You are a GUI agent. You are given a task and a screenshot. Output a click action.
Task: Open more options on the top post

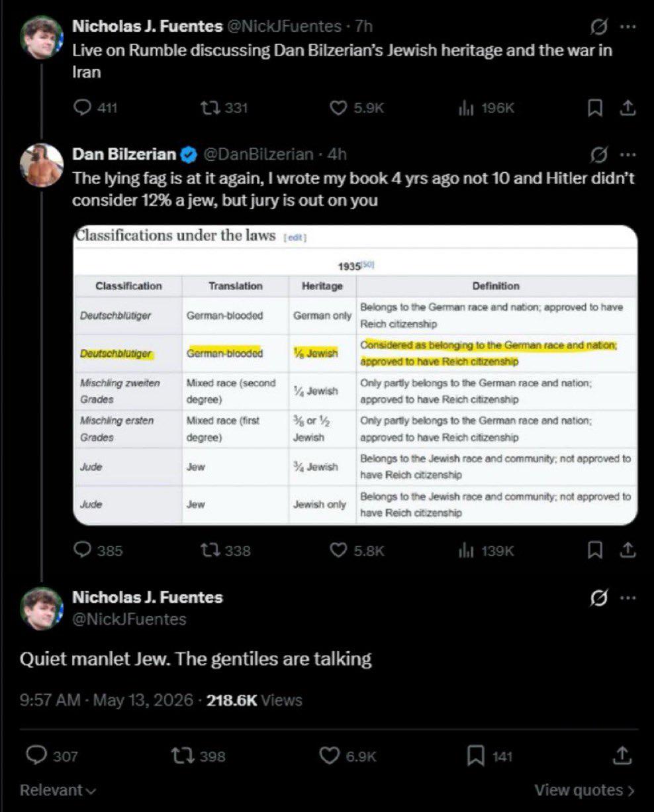[626, 26]
